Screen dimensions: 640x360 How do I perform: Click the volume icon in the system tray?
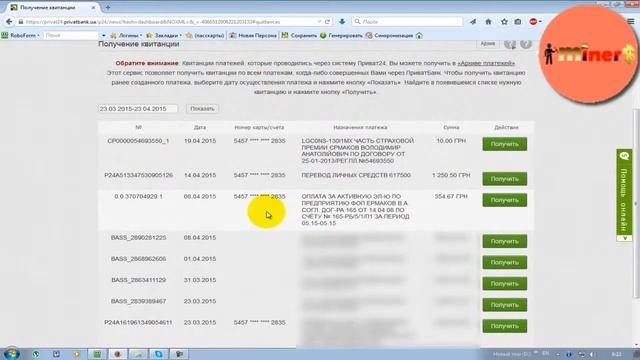point(593,354)
